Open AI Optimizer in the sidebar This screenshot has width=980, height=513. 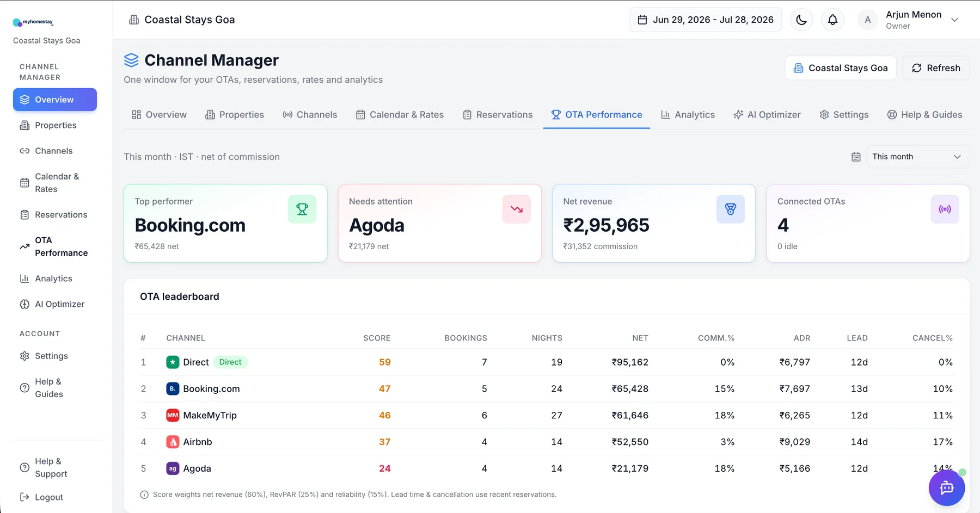pyautogui.click(x=55, y=304)
